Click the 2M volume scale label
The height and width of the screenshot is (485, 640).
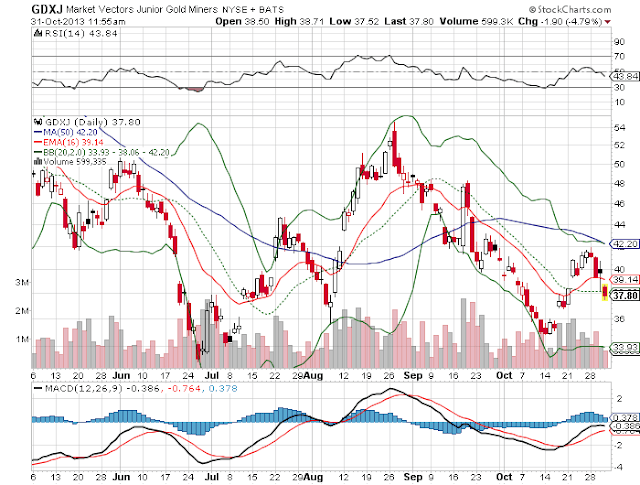(22, 311)
